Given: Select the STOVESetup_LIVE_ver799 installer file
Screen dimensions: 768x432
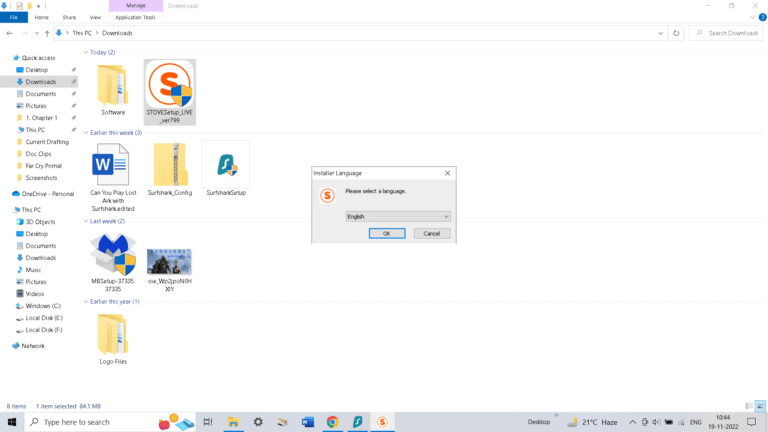Looking at the screenshot, I should coord(169,92).
